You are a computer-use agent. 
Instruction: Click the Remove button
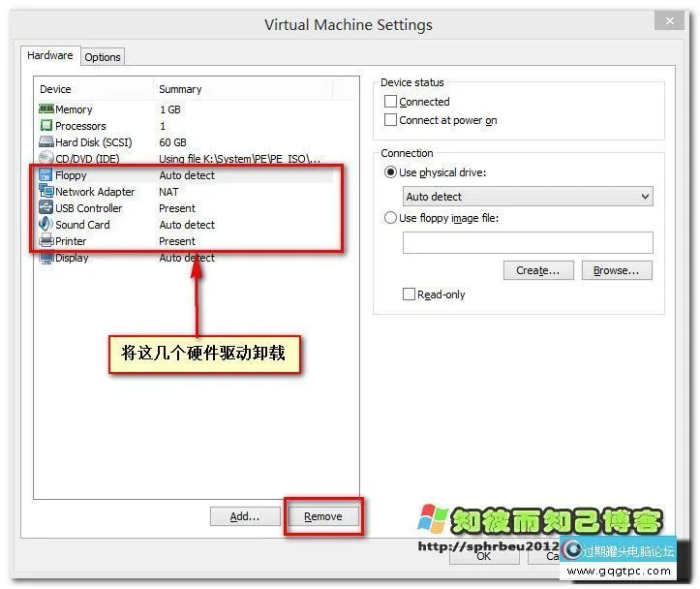pos(323,516)
